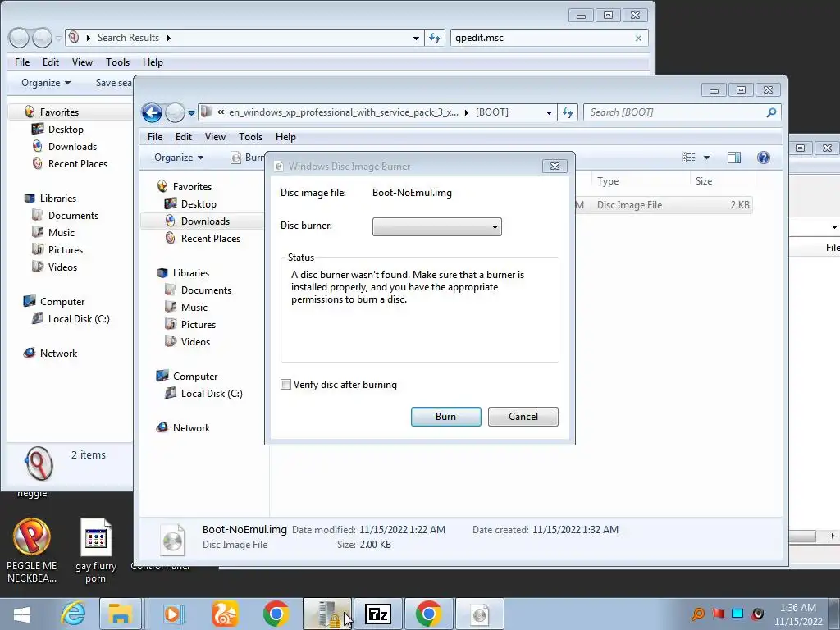
Task: Clear the gpedit.msc search box
Action: click(x=638, y=38)
